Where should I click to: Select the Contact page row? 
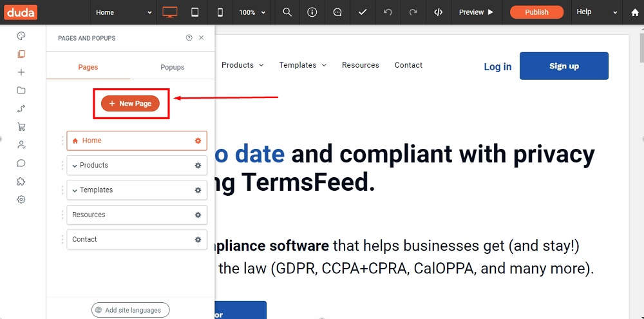coord(137,239)
